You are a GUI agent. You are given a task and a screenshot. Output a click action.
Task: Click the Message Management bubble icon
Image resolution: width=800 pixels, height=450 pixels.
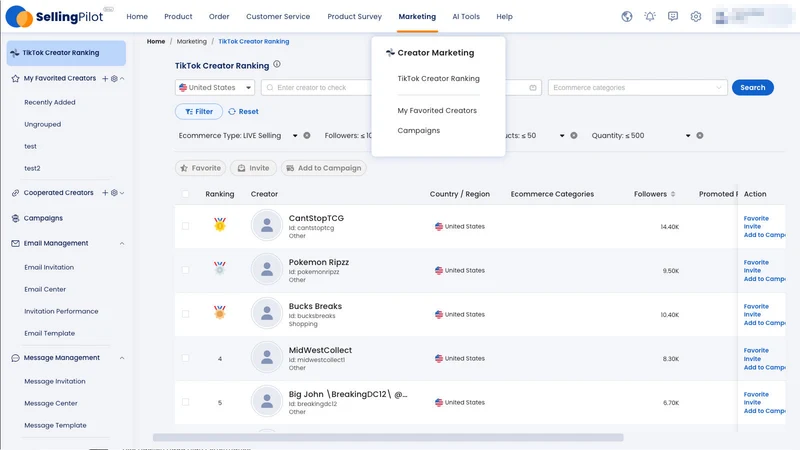click(15, 358)
